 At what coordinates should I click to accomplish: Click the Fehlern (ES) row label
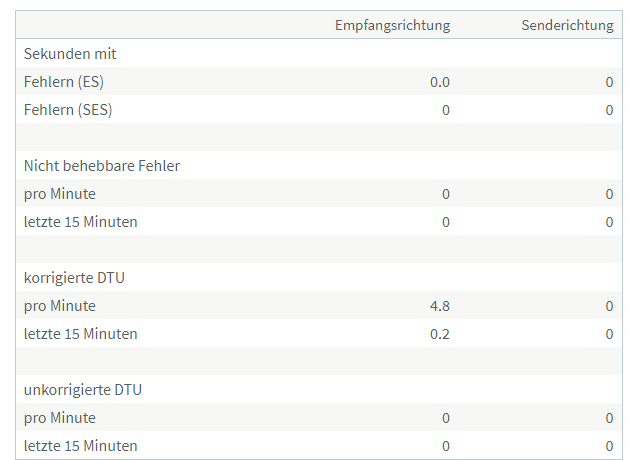[64, 82]
